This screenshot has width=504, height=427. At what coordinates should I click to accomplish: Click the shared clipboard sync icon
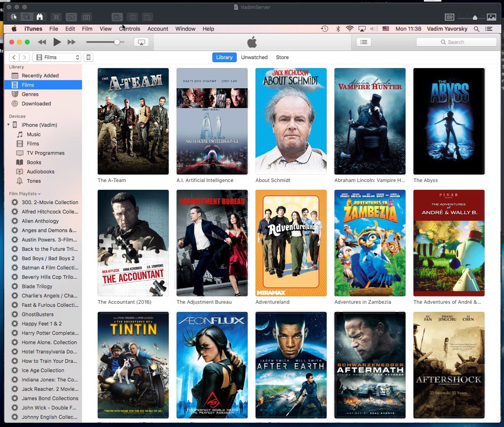(x=117, y=17)
